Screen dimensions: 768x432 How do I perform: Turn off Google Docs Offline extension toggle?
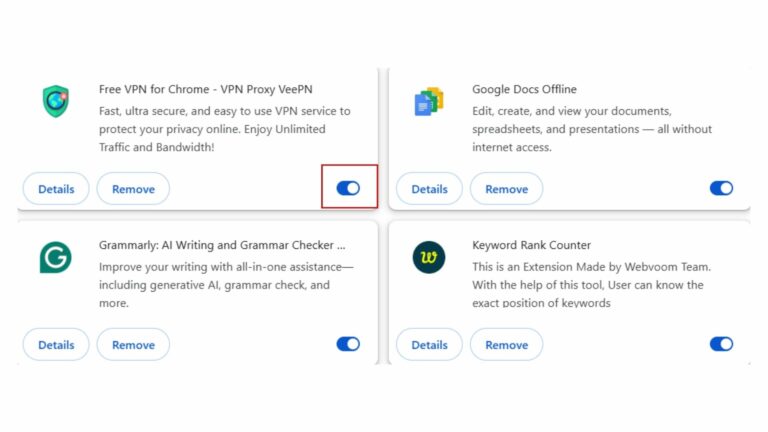(721, 188)
